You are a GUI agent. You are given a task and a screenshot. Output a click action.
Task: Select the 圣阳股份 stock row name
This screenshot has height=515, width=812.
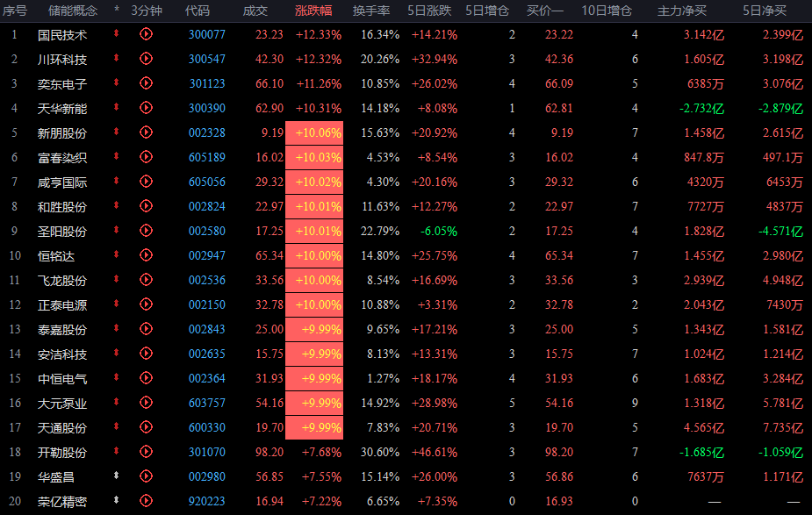click(62, 231)
